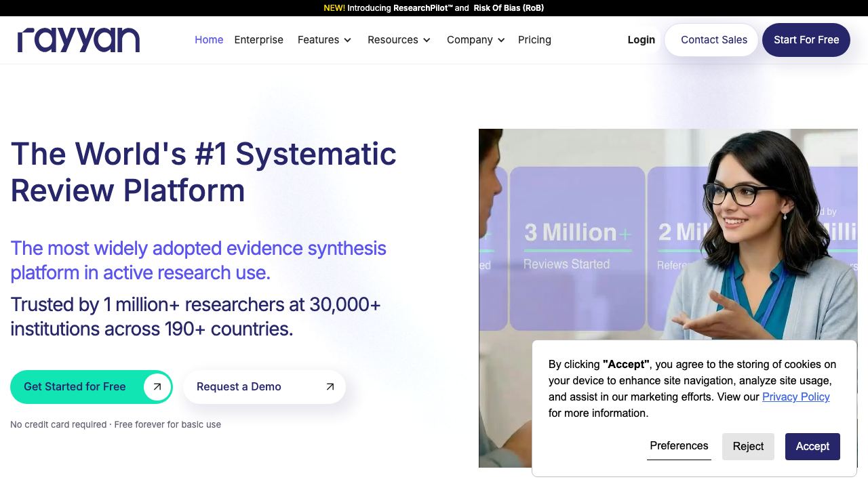868x488 pixels.
Task: Expand the Company chevron
Action: [x=501, y=41]
